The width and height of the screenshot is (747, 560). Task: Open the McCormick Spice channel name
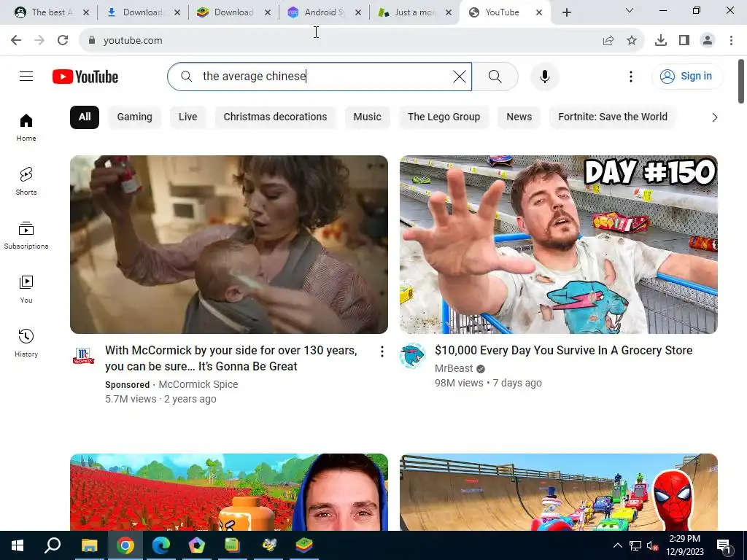[198, 384]
